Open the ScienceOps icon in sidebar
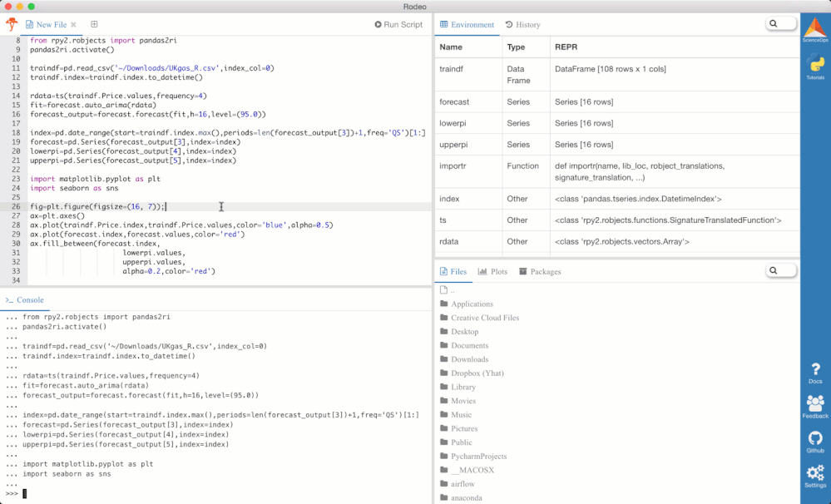 pyautogui.click(x=815, y=30)
